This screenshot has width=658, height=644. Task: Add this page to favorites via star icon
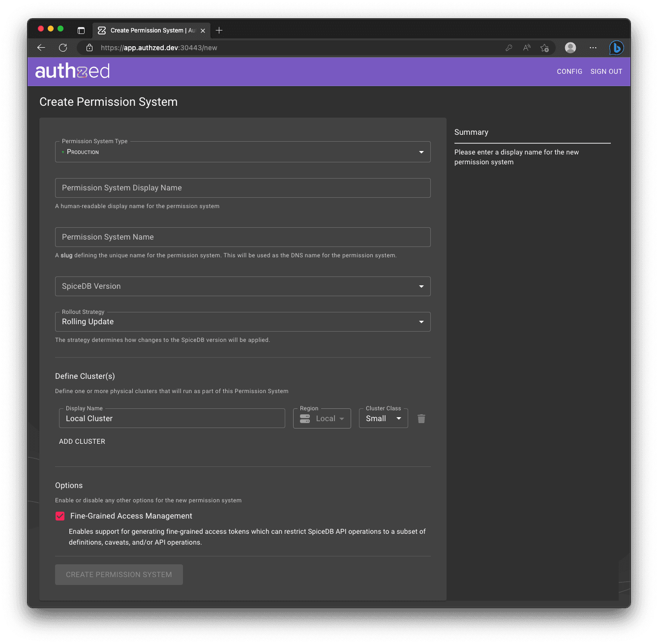(x=544, y=48)
